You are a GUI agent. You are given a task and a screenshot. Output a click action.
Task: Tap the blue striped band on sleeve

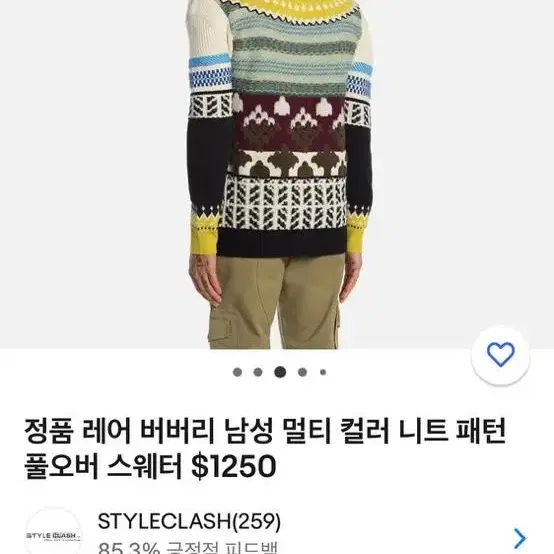click(x=210, y=73)
